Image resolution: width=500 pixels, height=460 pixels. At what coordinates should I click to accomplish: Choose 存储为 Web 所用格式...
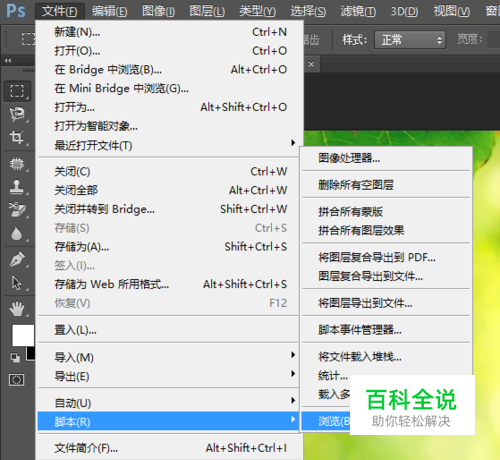[170, 284]
